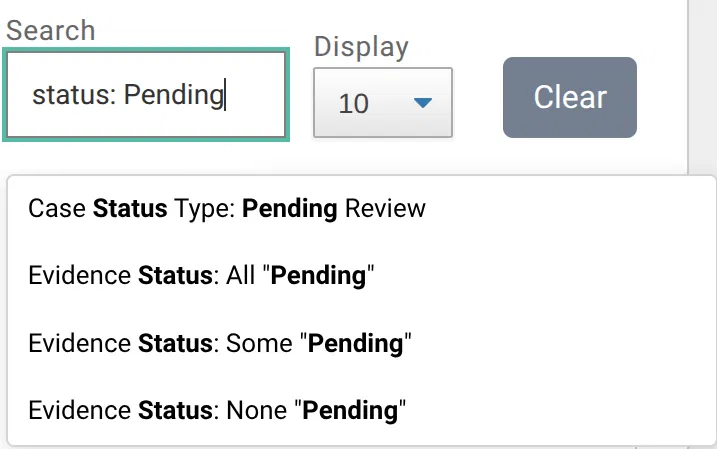Click the word "All" in the Evidence Status suggestion
This screenshot has width=717, height=449.
[241, 275]
